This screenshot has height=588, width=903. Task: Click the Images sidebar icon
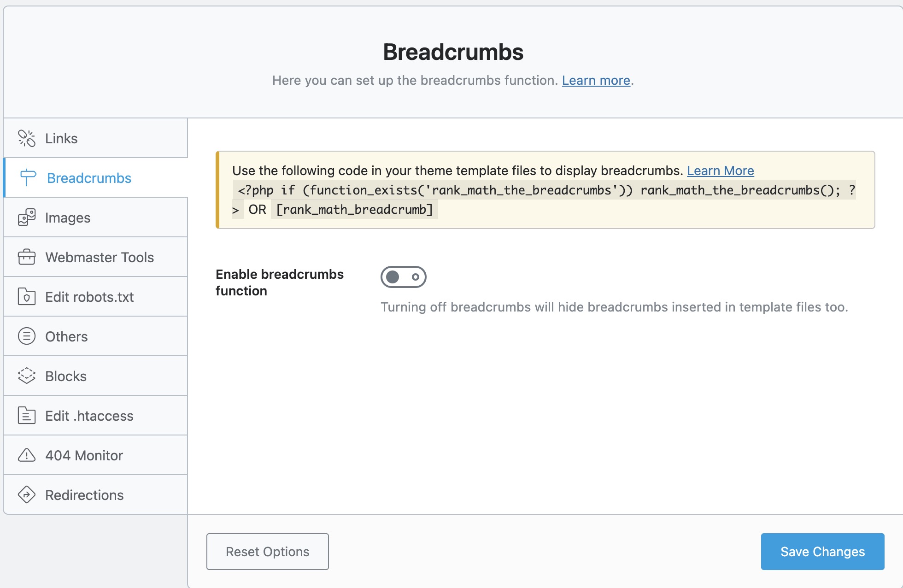27,218
